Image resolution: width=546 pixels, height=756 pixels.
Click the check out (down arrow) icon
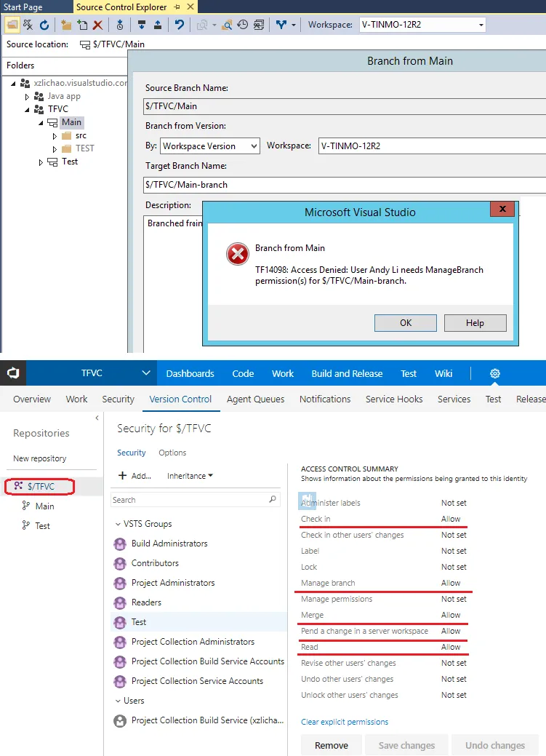pos(142,25)
